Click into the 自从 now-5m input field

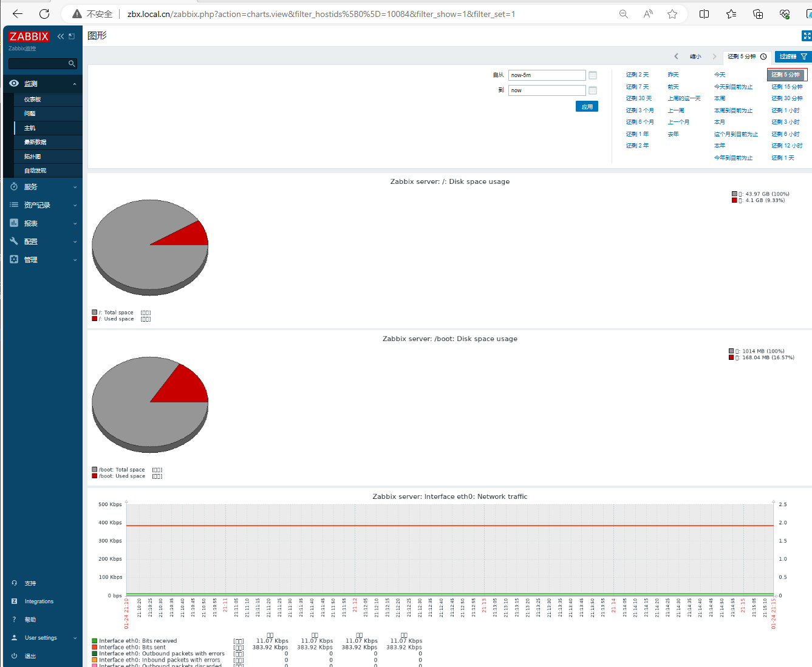tap(547, 75)
